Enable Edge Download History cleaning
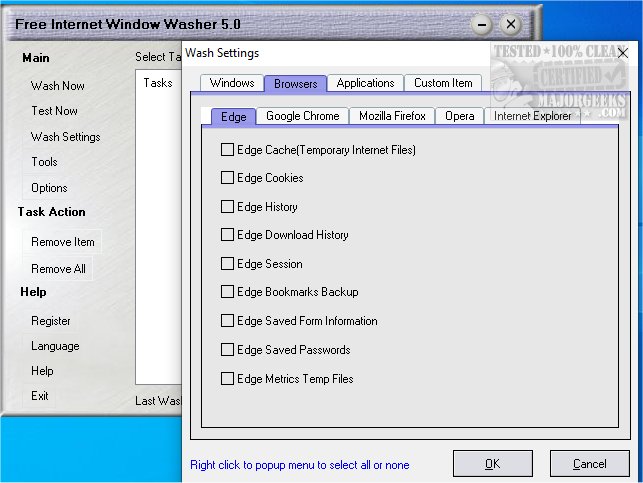 tap(227, 235)
